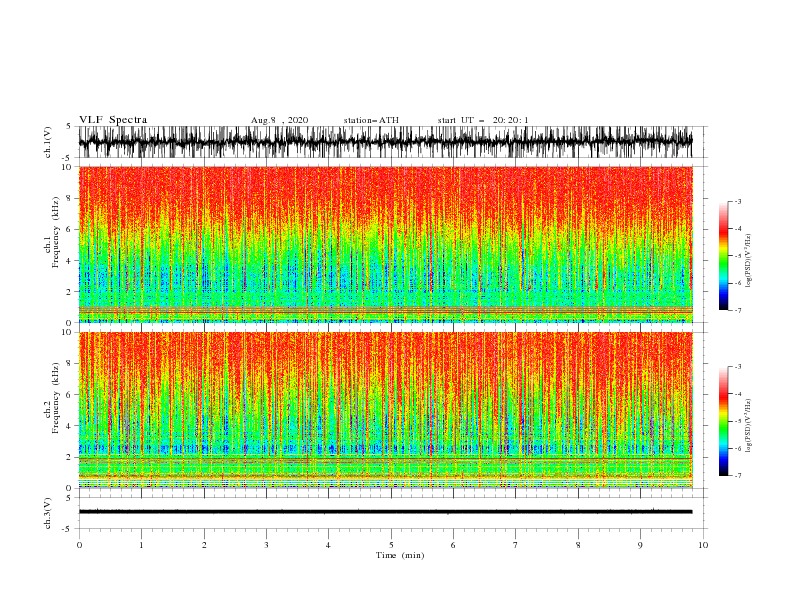The height and width of the screenshot is (612, 792).
Task: Click the "-7" label on ch.2 color scale
Action: [738, 475]
